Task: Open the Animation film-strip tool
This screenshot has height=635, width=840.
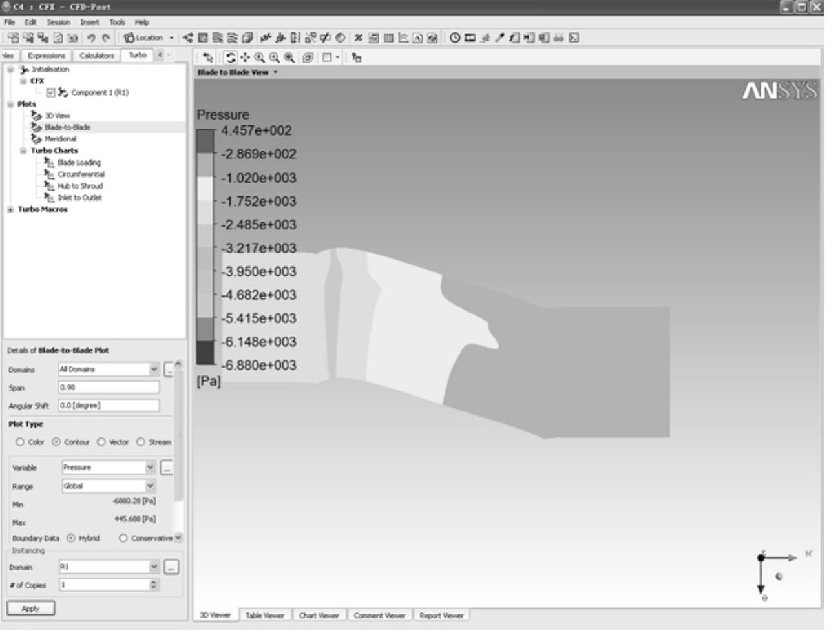Action: point(470,38)
